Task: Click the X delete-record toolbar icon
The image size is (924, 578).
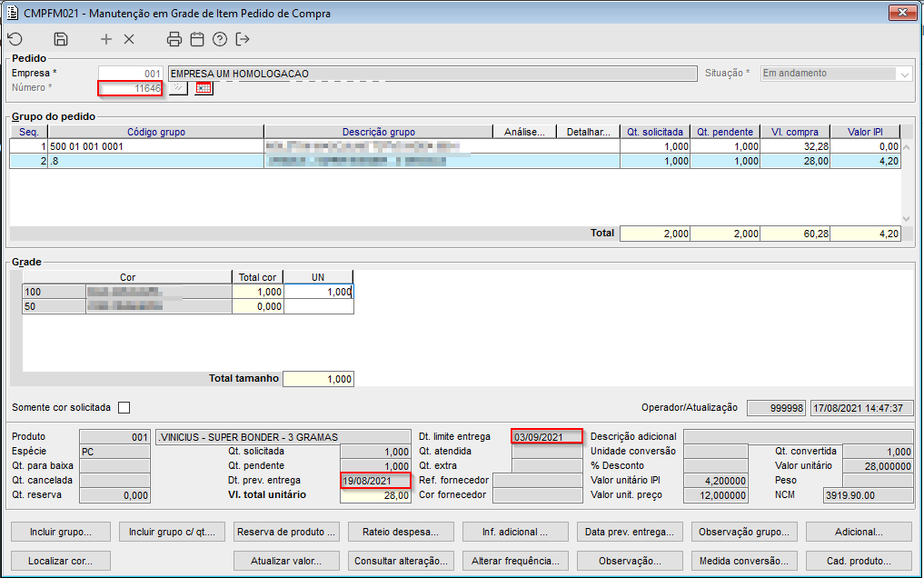Action: tap(129, 39)
